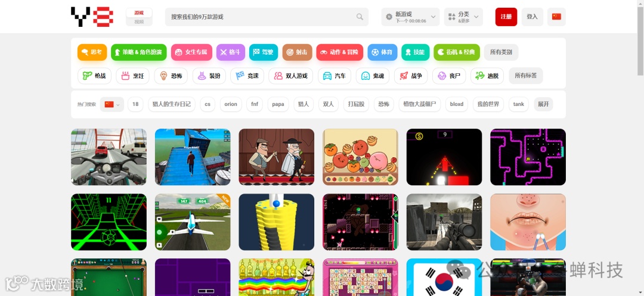Click the orion hot search tag
This screenshot has width=644, height=296.
point(231,105)
